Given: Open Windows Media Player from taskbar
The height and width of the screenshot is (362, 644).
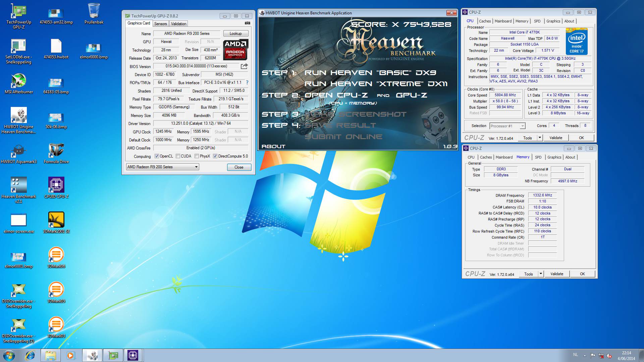Looking at the screenshot, I should (71, 355).
